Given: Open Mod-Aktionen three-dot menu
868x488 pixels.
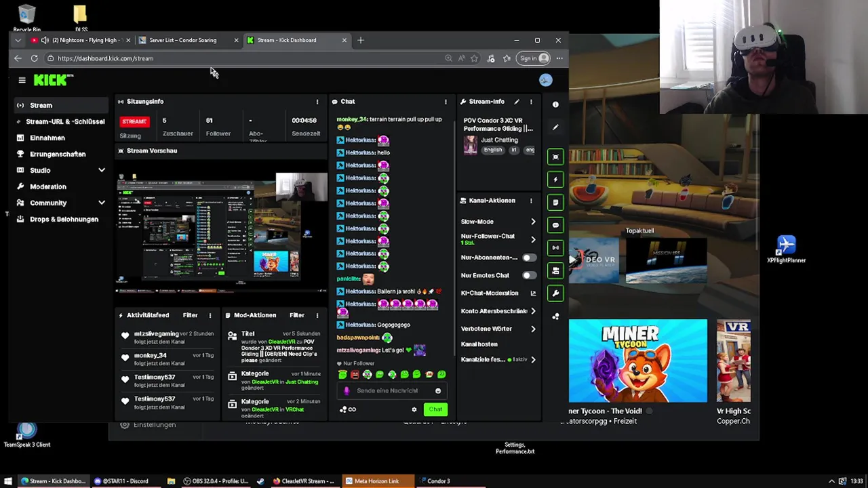Looking at the screenshot, I should pos(317,315).
